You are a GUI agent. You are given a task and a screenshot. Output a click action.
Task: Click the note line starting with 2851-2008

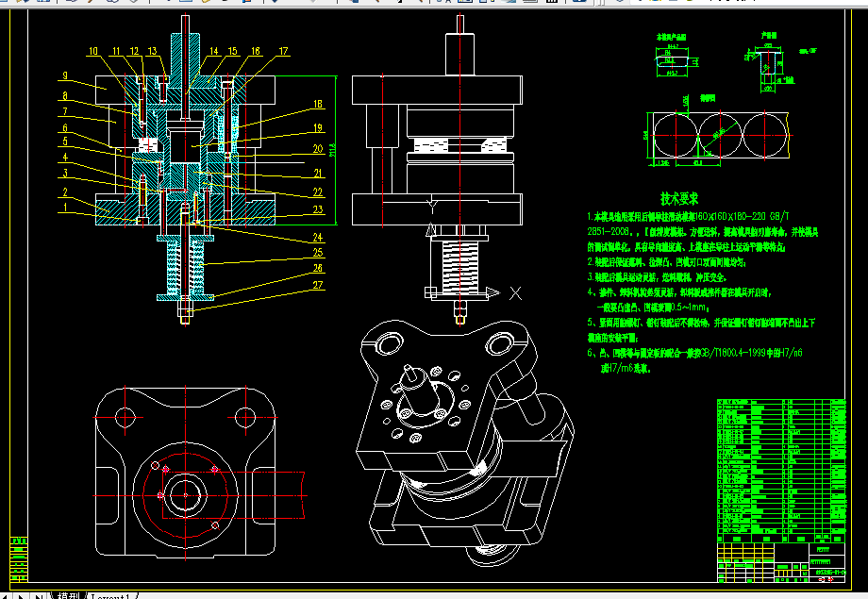coord(703,232)
